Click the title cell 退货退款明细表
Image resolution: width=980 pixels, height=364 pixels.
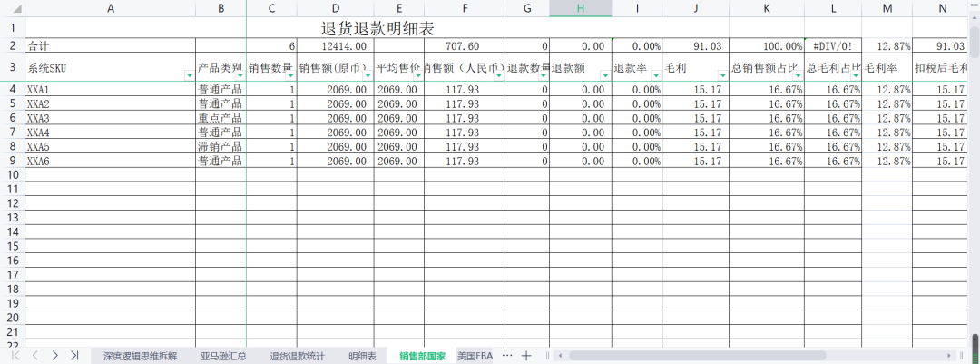click(x=377, y=29)
